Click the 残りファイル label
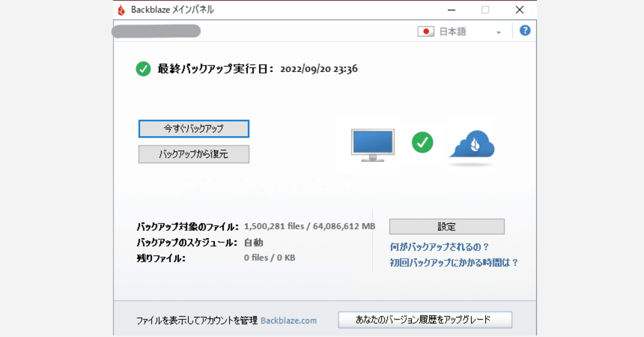644x337 pixels. (x=161, y=258)
